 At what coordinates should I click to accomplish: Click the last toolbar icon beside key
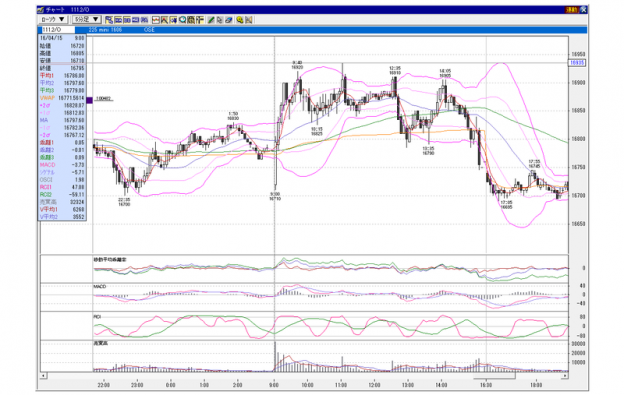pos(249,19)
